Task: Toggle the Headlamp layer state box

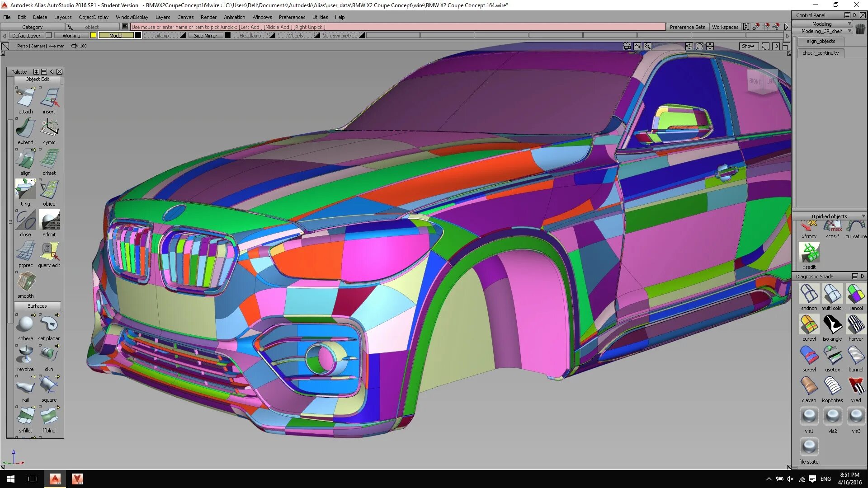Action: pyautogui.click(x=273, y=35)
